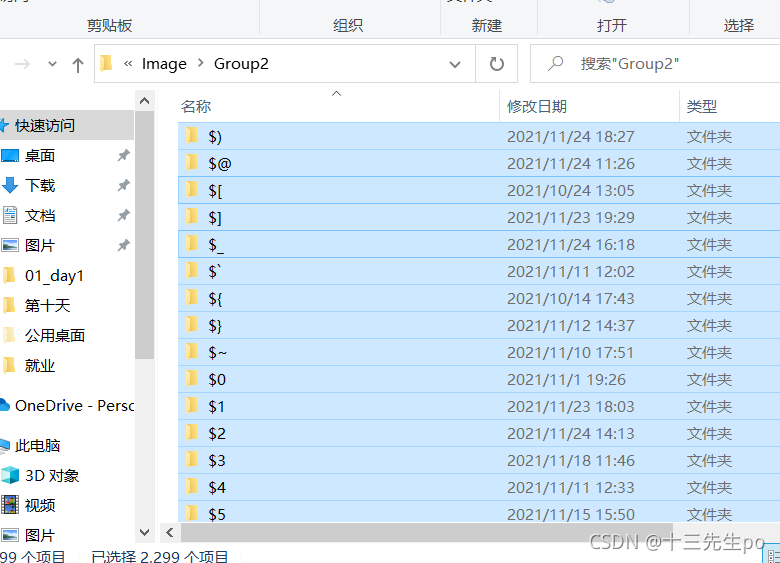This screenshot has width=780, height=563.
Task: Select the $~ folder icon
Action: pos(192,352)
